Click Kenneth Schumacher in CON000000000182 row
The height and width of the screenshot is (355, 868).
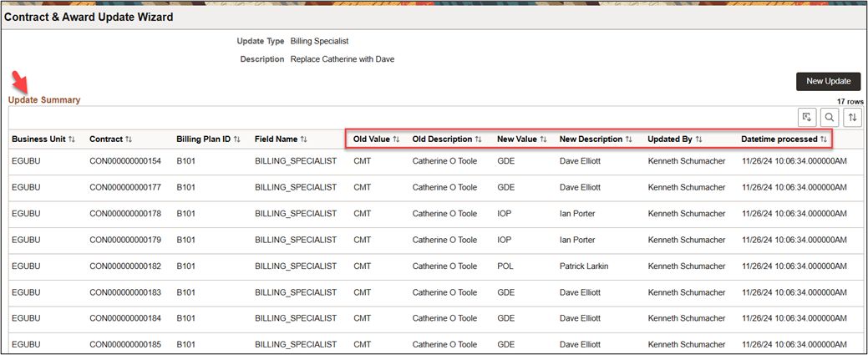pos(687,266)
